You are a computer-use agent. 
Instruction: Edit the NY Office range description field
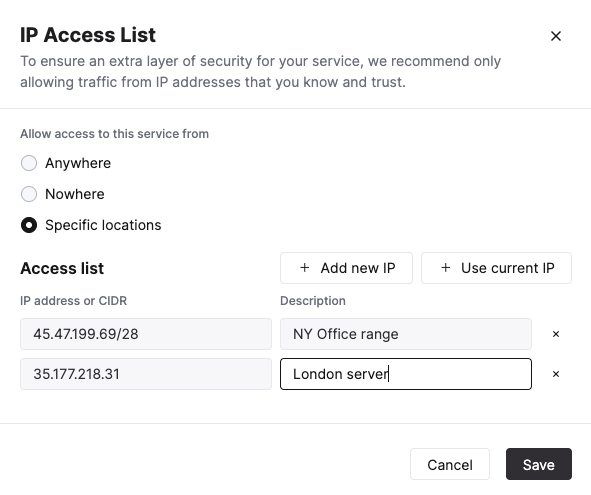(x=406, y=334)
